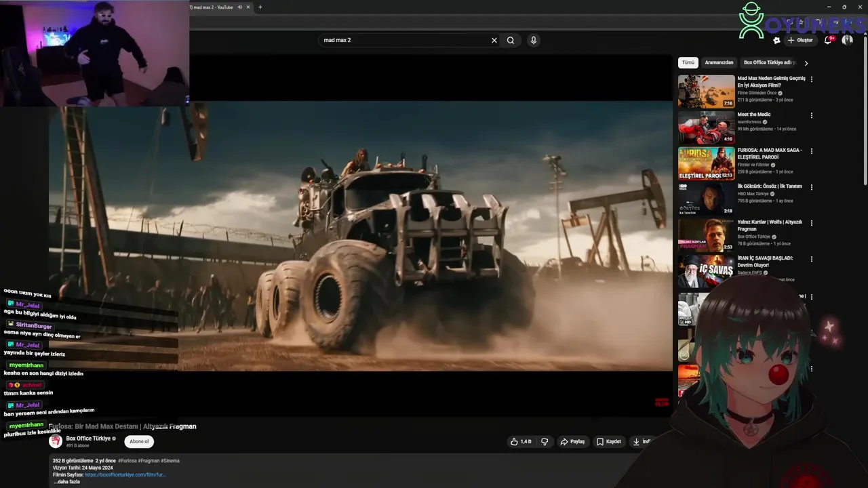Dislike the video with thumbs-down

545,441
